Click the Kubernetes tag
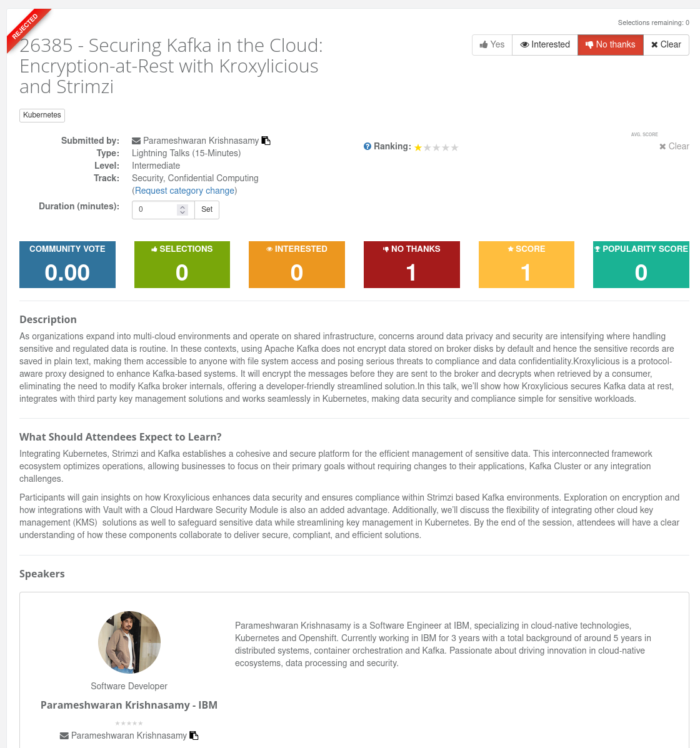Screen dimensions: 700x748 [x=42, y=115]
